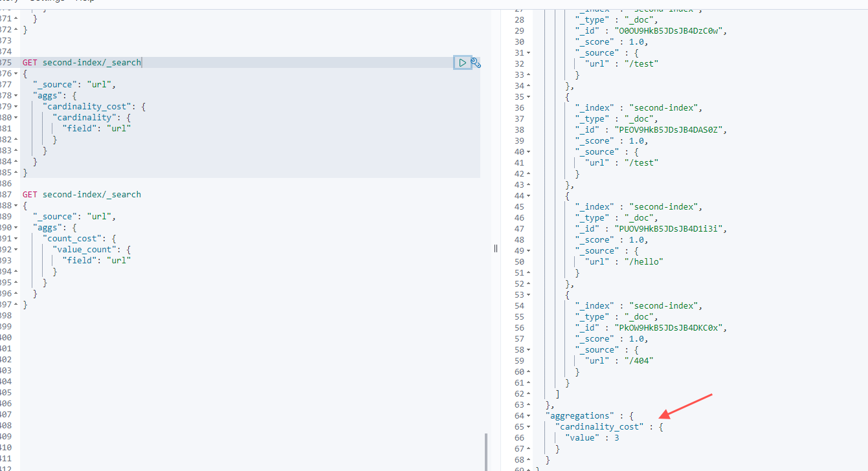Collapse "_source" at response line 58
Viewport: 868px width, 471px height.
528,350
